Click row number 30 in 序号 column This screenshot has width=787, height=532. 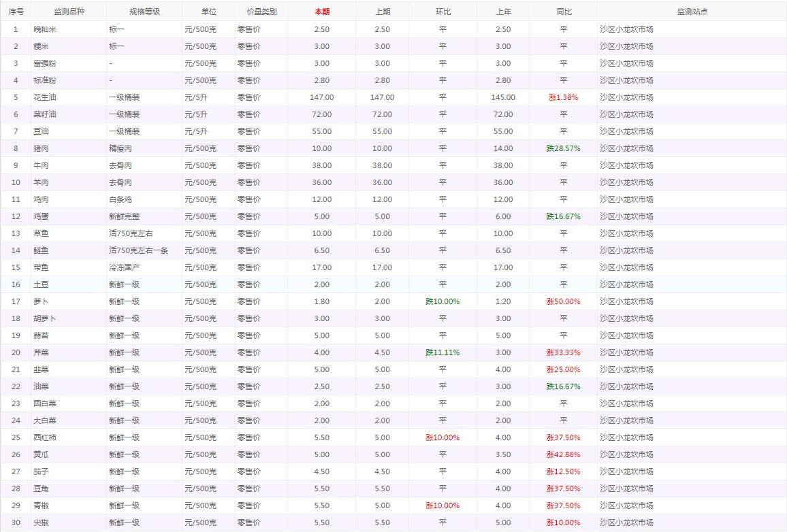(x=16, y=522)
